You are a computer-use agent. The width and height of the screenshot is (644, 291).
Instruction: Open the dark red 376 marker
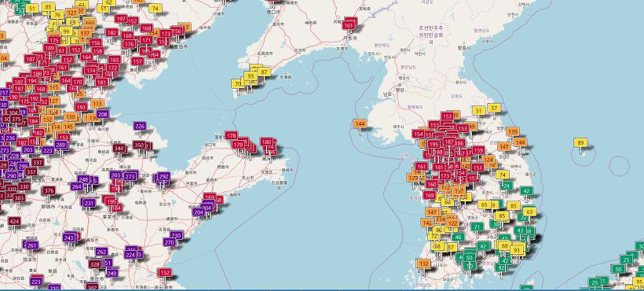click(x=49, y=190)
